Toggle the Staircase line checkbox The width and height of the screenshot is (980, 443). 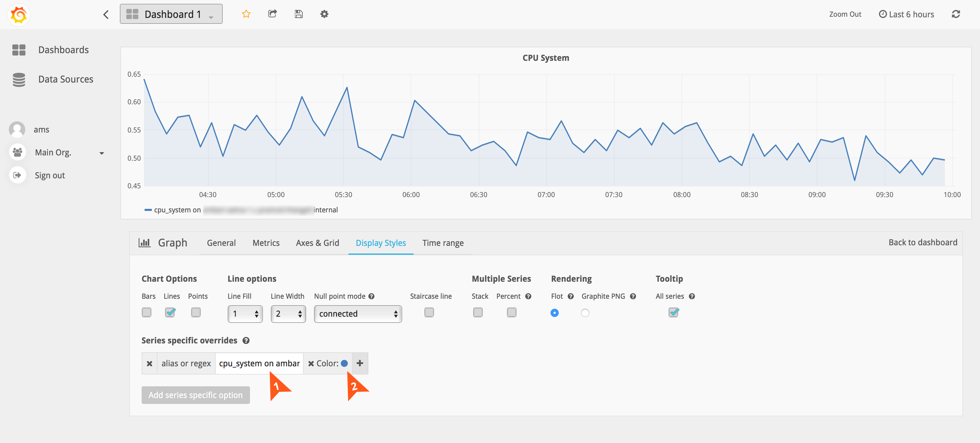(429, 313)
